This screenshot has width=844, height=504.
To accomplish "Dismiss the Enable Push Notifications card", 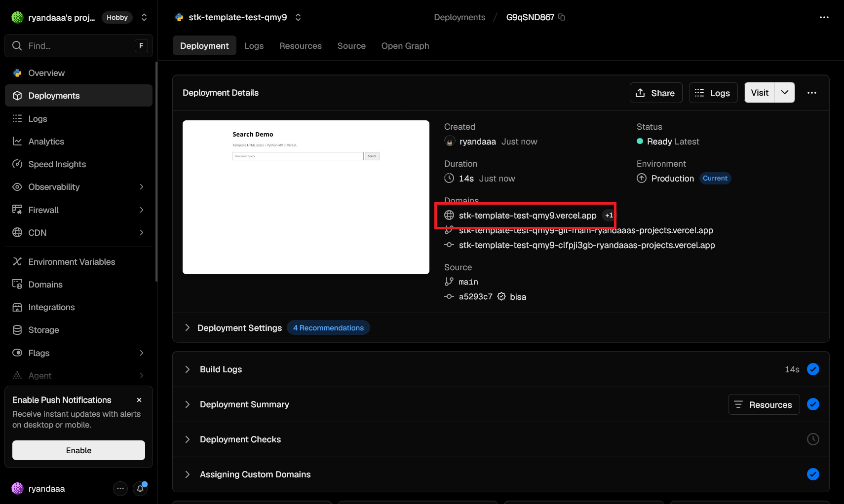I will 139,400.
